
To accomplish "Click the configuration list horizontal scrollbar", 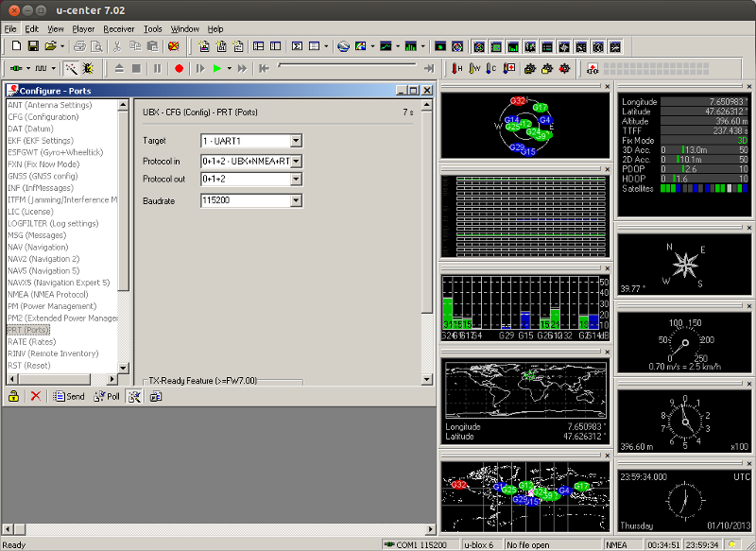I will pos(61,379).
